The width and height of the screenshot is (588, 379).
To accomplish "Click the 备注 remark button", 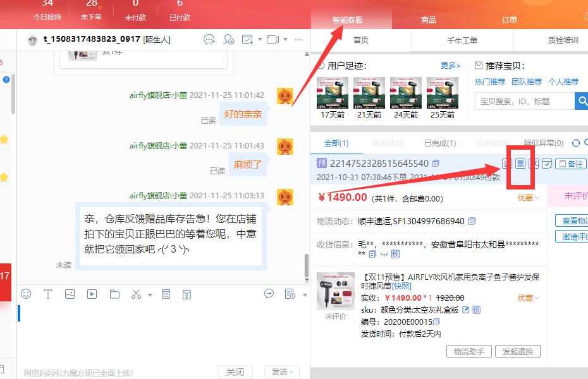I will click(570, 164).
